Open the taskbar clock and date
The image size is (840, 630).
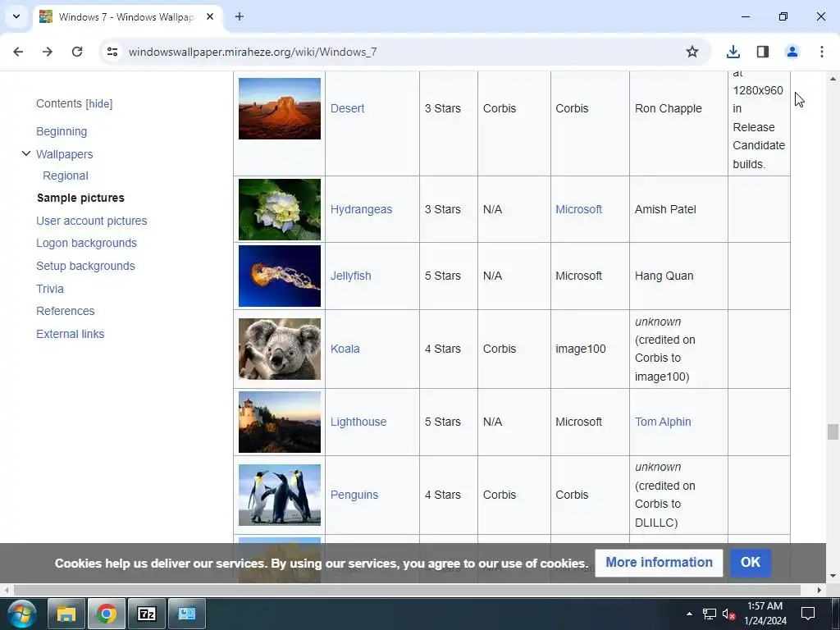[x=765, y=614]
